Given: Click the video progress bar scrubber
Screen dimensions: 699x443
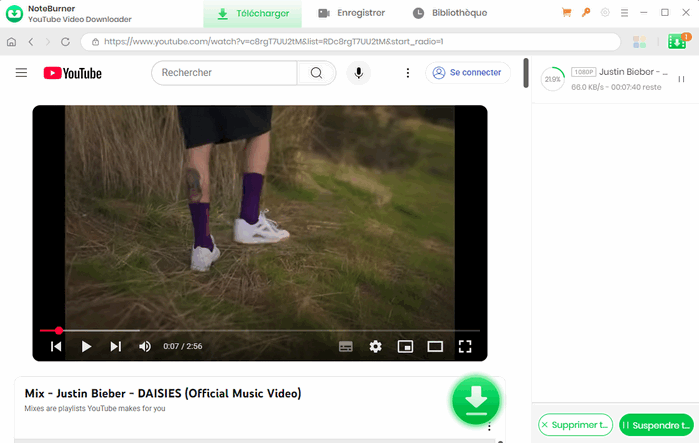Looking at the screenshot, I should click(59, 330).
